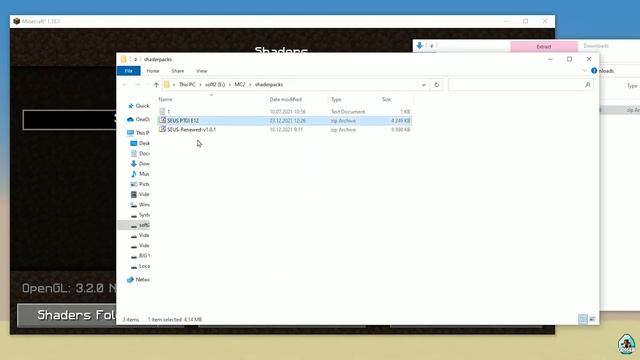Open Explorer help via the blue question icon
This screenshot has width=640, height=360.
tap(594, 71)
